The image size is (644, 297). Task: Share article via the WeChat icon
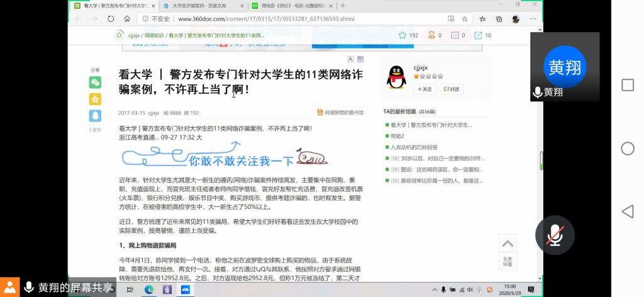click(95, 82)
